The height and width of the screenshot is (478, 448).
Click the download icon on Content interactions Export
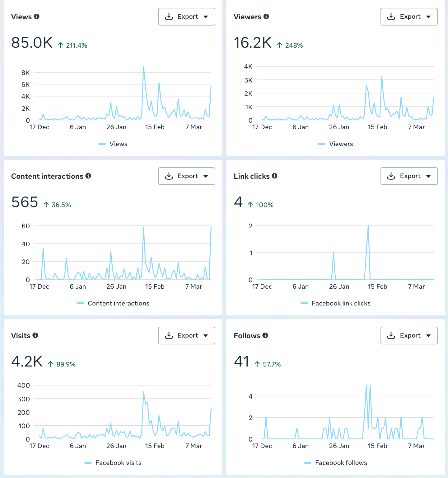[169, 176]
